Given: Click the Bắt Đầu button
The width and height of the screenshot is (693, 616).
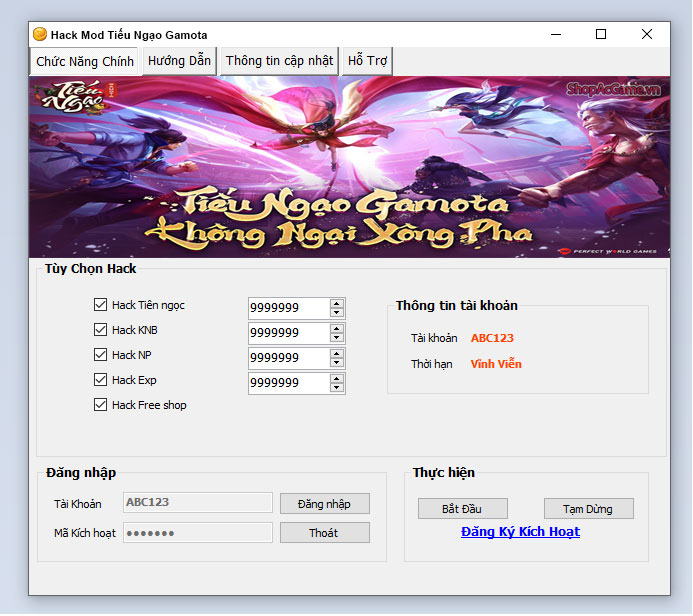Looking at the screenshot, I should coord(463,509).
